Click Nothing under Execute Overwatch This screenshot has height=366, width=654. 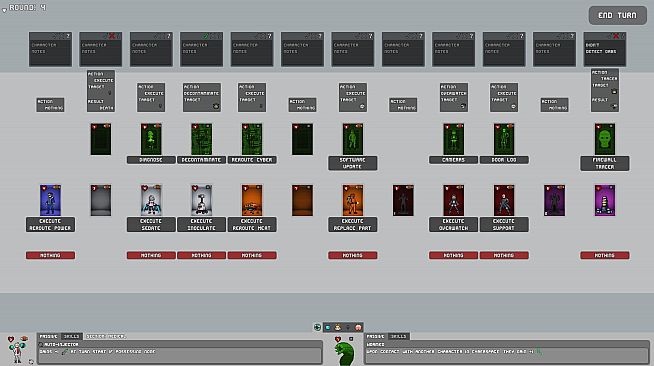click(453, 255)
